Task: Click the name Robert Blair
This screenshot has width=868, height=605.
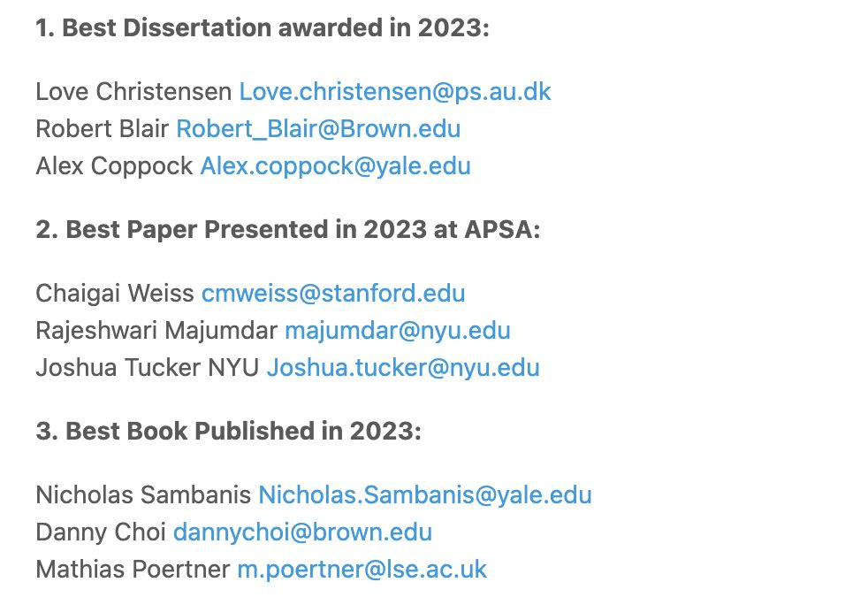Action: click(x=102, y=129)
